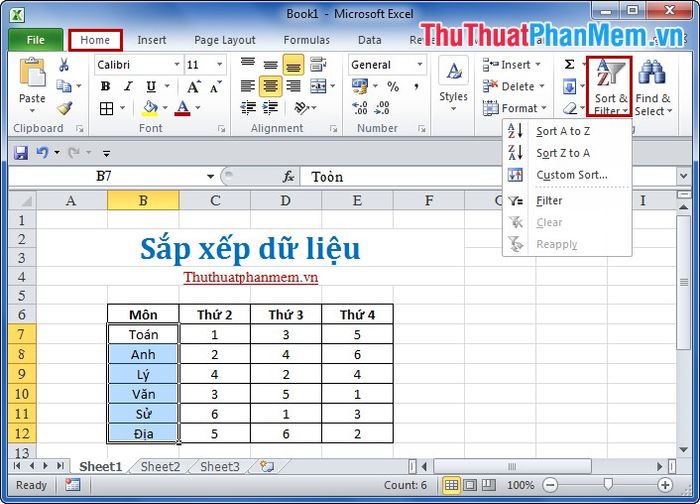Click the Thuthuatphanmem.vn hyperlink
This screenshot has height=504, width=700.
pos(250,277)
